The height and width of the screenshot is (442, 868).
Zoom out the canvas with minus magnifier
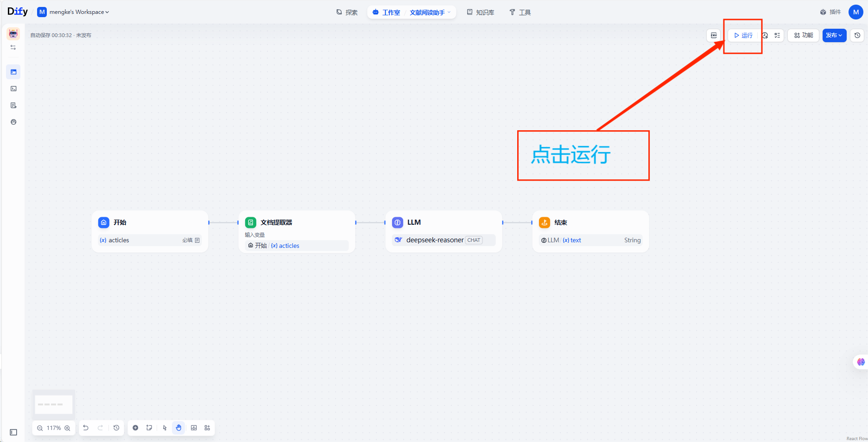click(40, 428)
